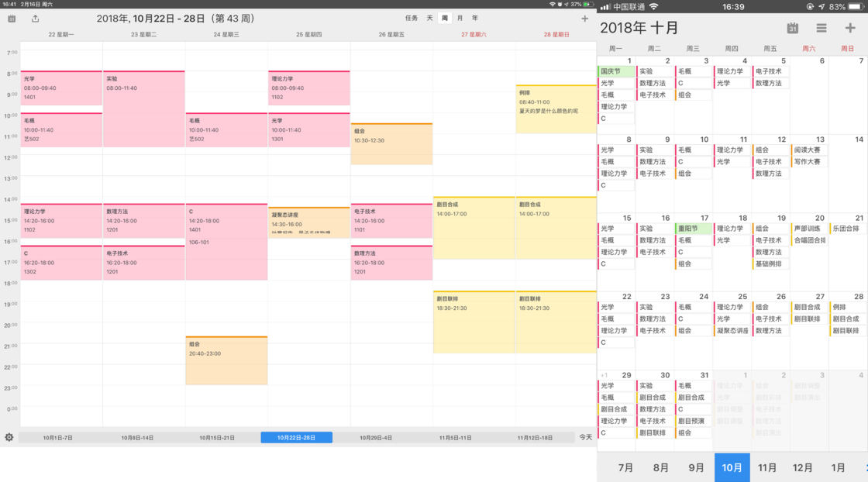Open Monday 光学 08:00-09:40 event
The height and width of the screenshot is (482, 868).
point(61,88)
